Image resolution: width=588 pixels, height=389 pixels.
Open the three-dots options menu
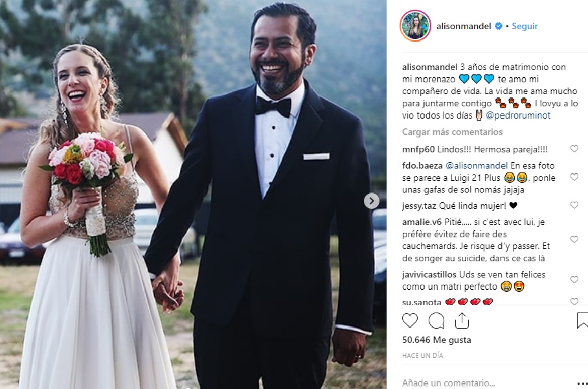point(582,384)
